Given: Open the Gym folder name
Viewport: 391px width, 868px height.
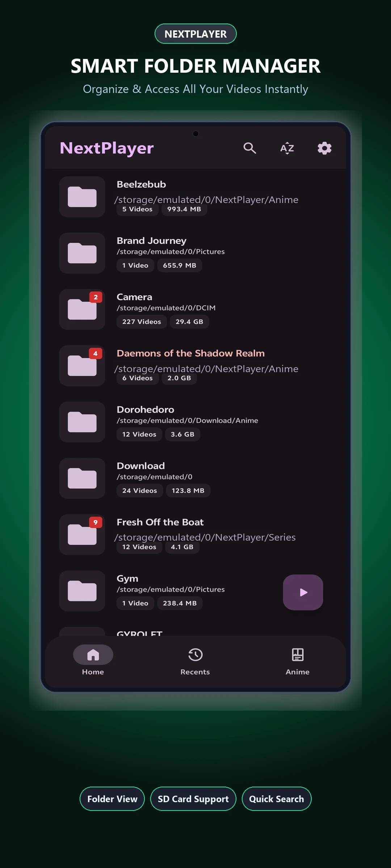Looking at the screenshot, I should point(127,579).
